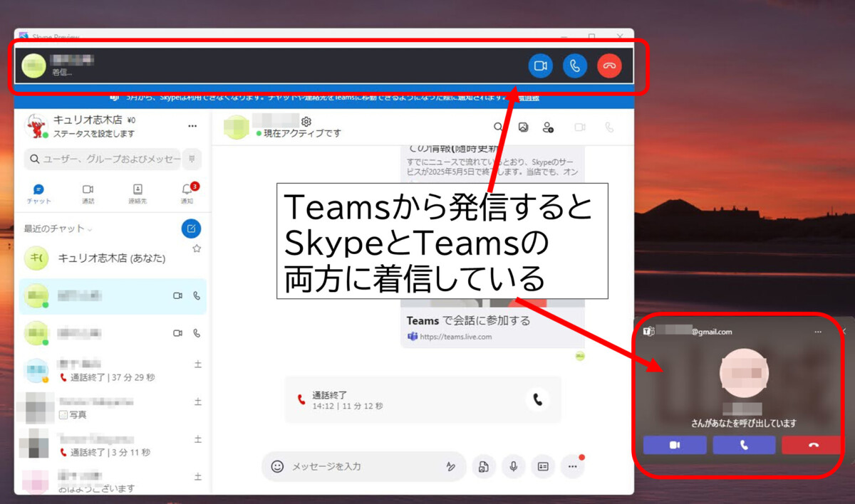The image size is (855, 504).
Task: Add people to conversation icon
Action: (548, 127)
